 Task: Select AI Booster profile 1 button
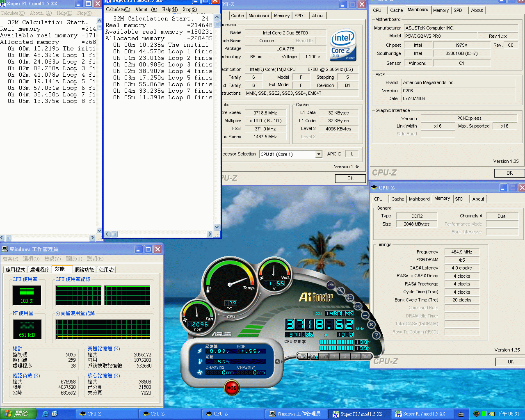click(334, 356)
